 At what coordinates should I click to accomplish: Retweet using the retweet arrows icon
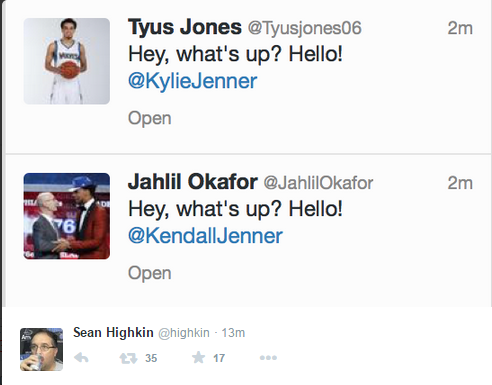pyautogui.click(x=128, y=358)
